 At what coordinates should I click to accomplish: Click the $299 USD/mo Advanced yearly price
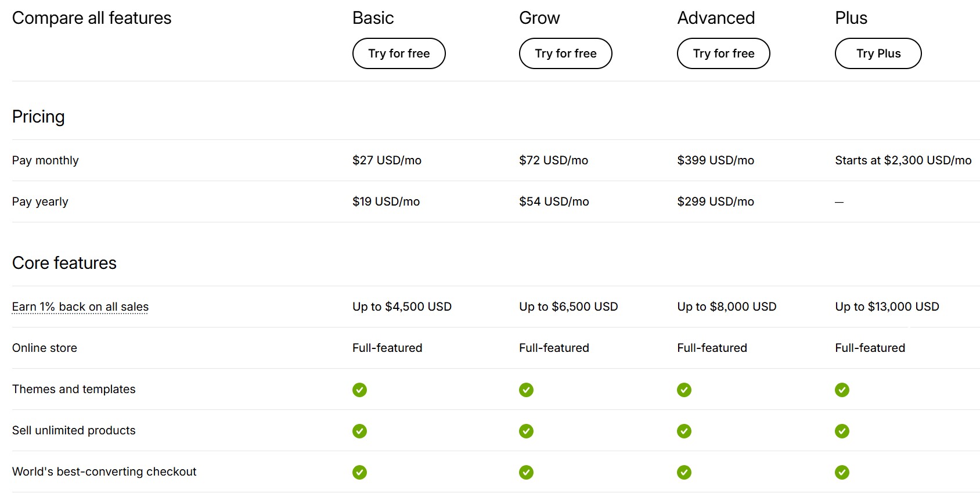[715, 201]
